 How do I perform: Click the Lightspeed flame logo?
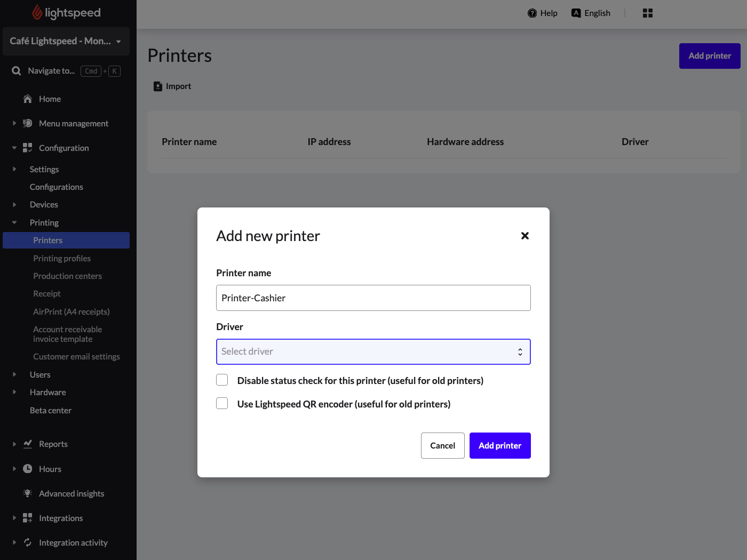coord(37,12)
